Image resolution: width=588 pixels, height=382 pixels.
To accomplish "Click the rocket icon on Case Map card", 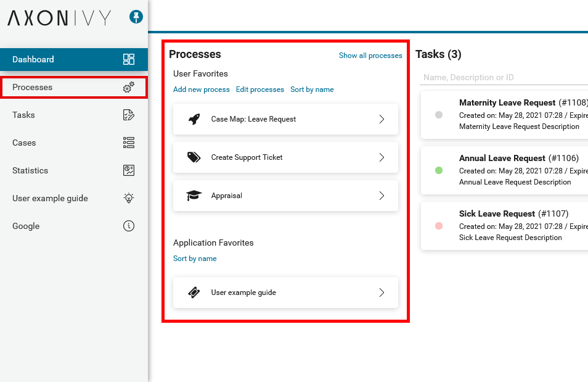I will (x=194, y=119).
